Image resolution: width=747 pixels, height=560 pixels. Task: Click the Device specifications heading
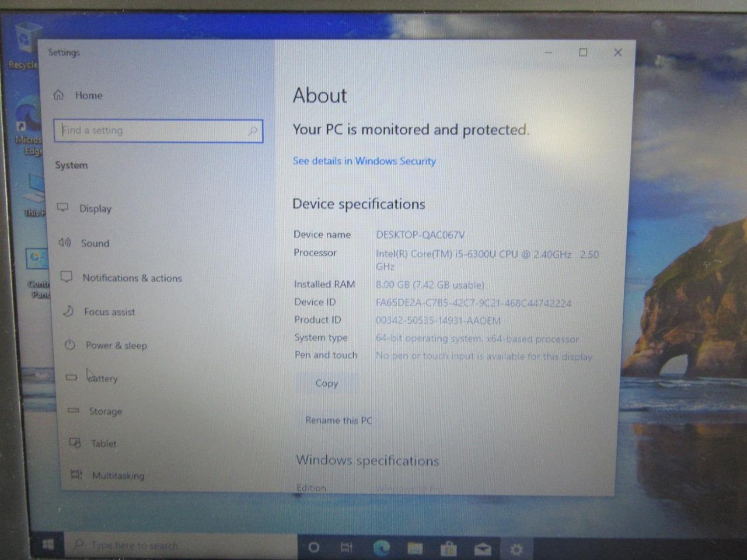click(359, 204)
